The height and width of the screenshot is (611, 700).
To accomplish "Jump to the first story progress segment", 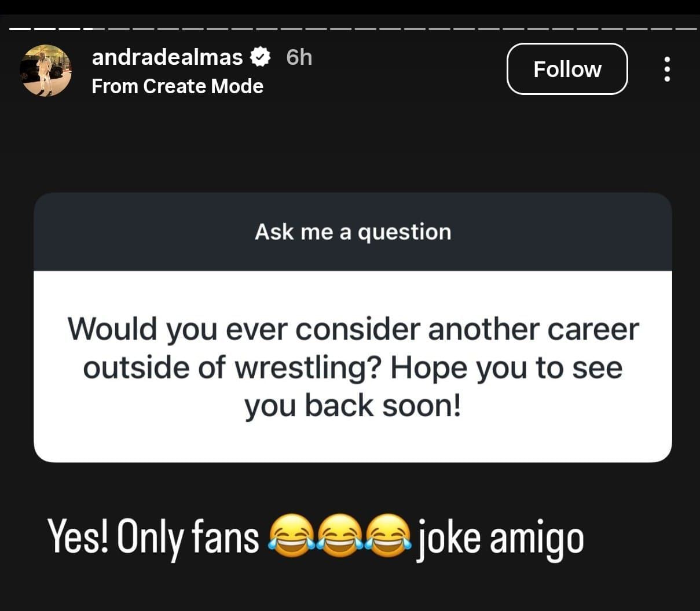I will tap(19, 28).
